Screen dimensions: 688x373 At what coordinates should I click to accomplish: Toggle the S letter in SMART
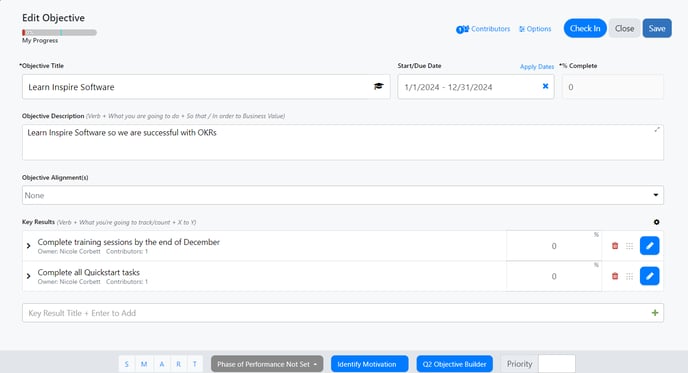(x=126, y=364)
